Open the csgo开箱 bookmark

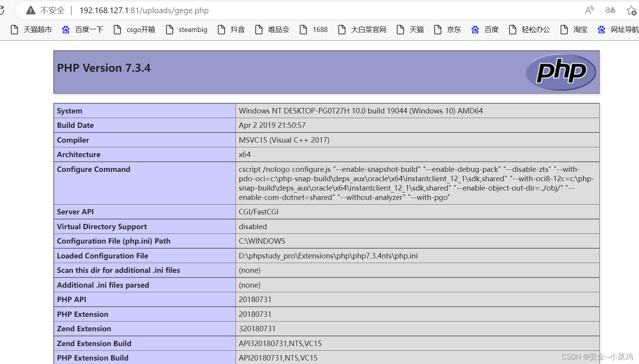coord(134,30)
